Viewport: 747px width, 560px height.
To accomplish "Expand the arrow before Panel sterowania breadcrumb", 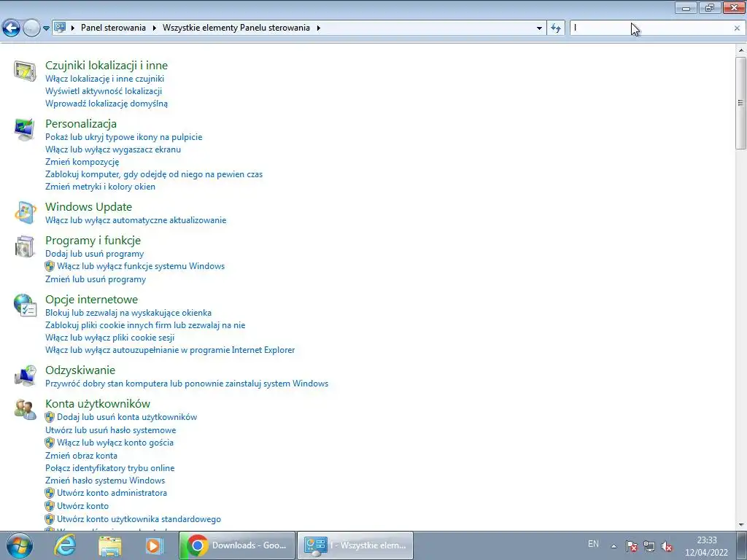I will point(73,28).
